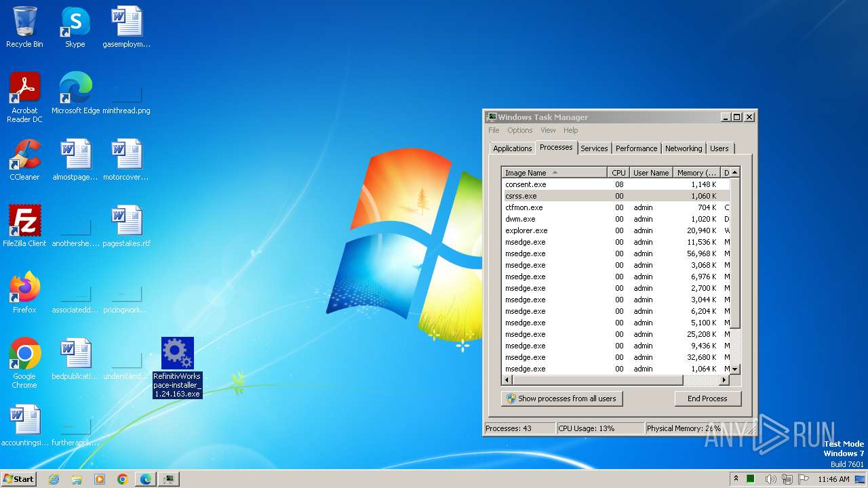Select the csrss.exe process row
This screenshot has width=868, height=488.
616,196
